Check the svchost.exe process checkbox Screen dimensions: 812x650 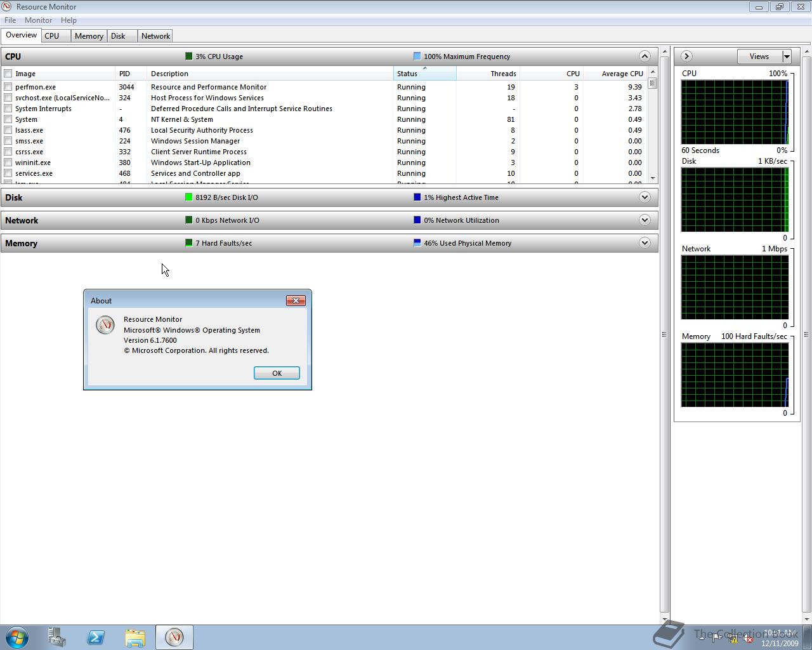pos(8,98)
